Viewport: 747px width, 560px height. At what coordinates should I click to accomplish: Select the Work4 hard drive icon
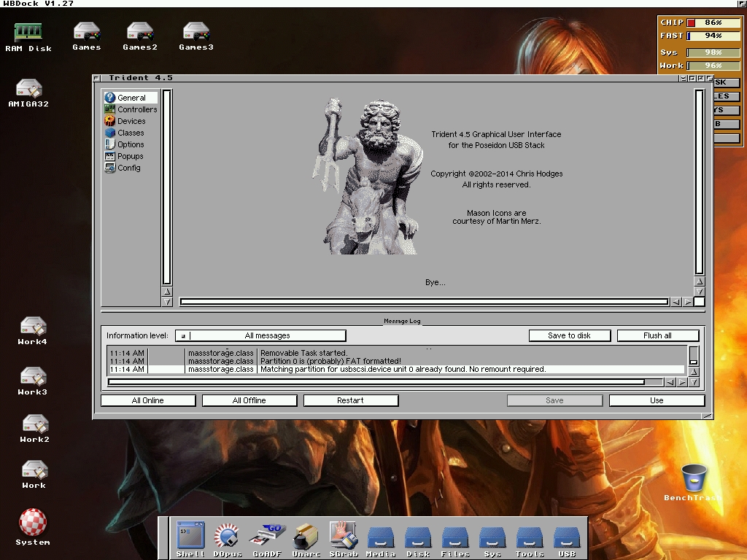pyautogui.click(x=32, y=330)
